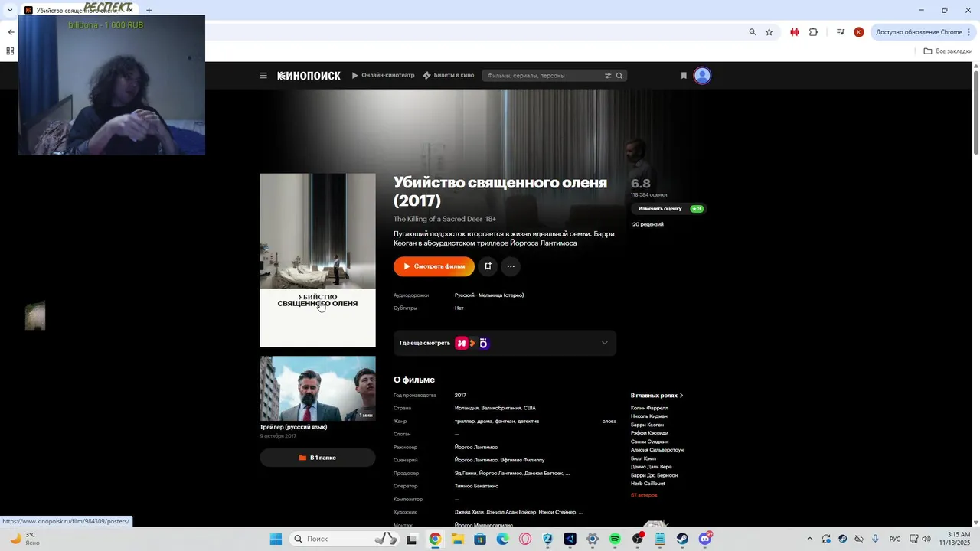Viewport: 980px width, 551px height.
Task: Open 'Все закладки' bookmarks folder
Action: click(x=948, y=51)
